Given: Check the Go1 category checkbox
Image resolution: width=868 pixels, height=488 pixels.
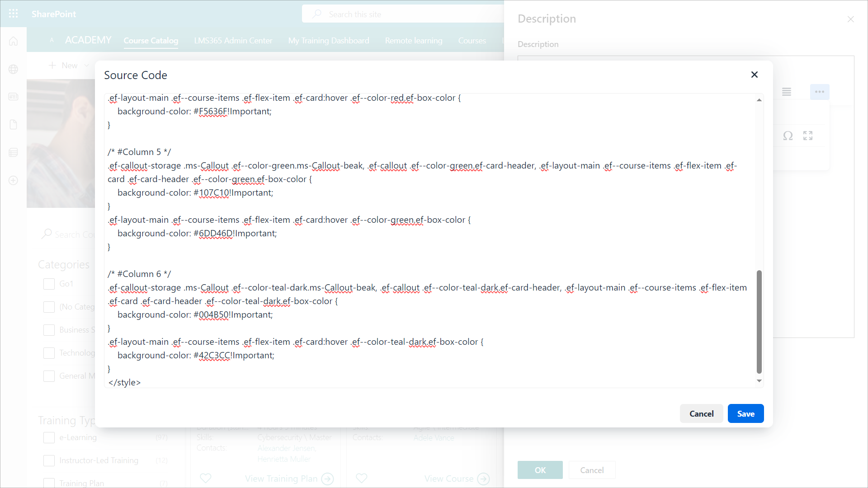Looking at the screenshot, I should (x=49, y=284).
